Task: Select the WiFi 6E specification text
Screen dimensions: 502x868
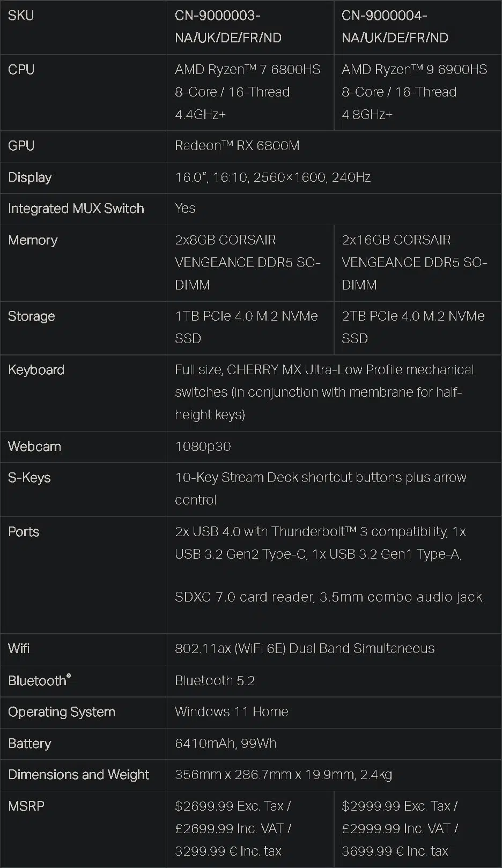Action: click(x=305, y=649)
